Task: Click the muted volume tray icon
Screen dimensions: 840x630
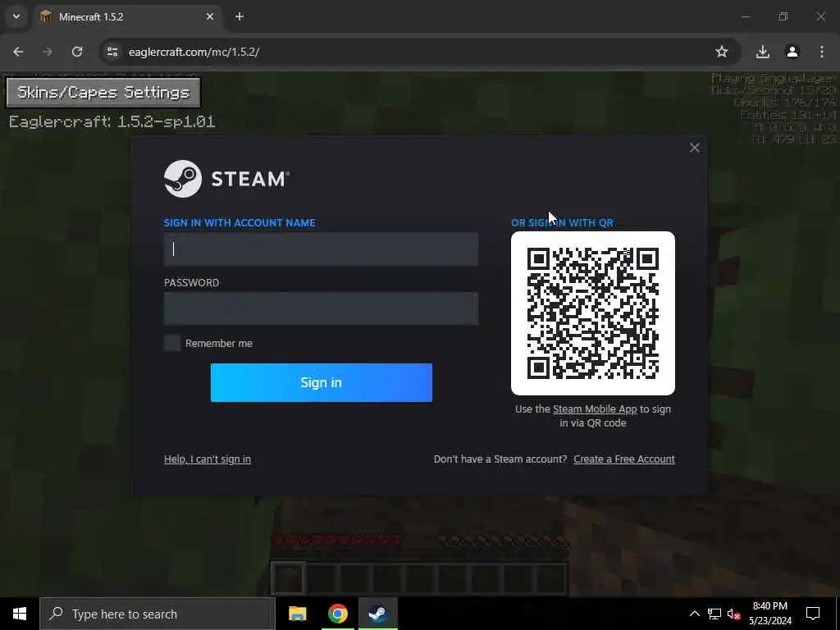Action: [x=733, y=614]
